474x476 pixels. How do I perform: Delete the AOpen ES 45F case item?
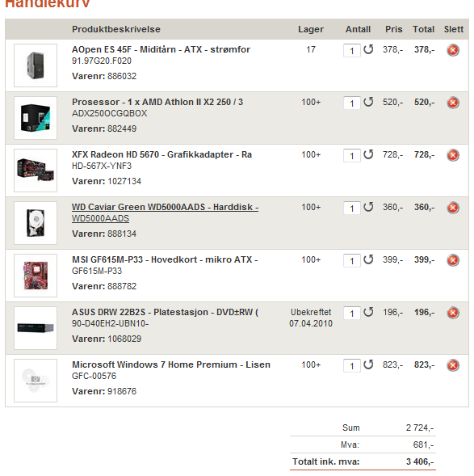pos(453,50)
